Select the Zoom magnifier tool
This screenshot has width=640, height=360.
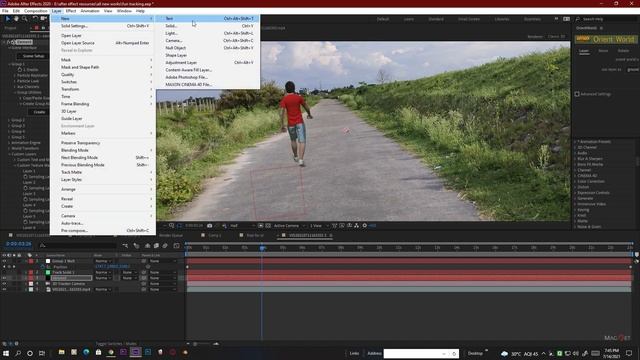(x=24, y=19)
